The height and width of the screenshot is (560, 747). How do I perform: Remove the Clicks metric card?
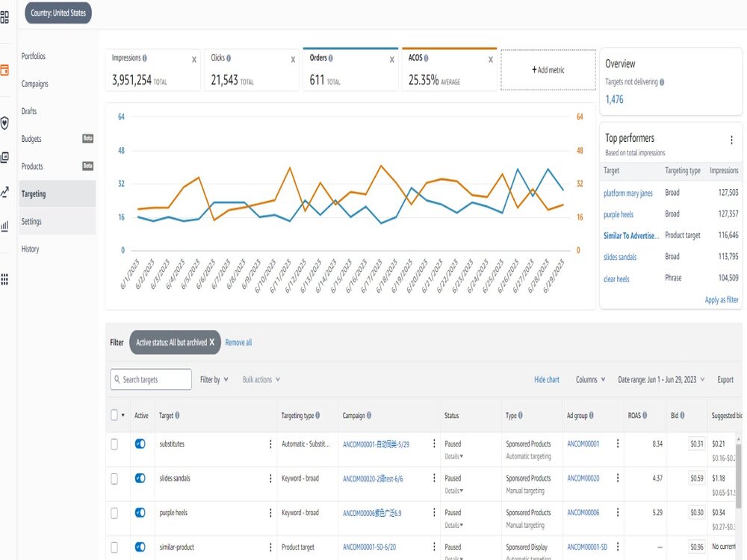(x=293, y=60)
